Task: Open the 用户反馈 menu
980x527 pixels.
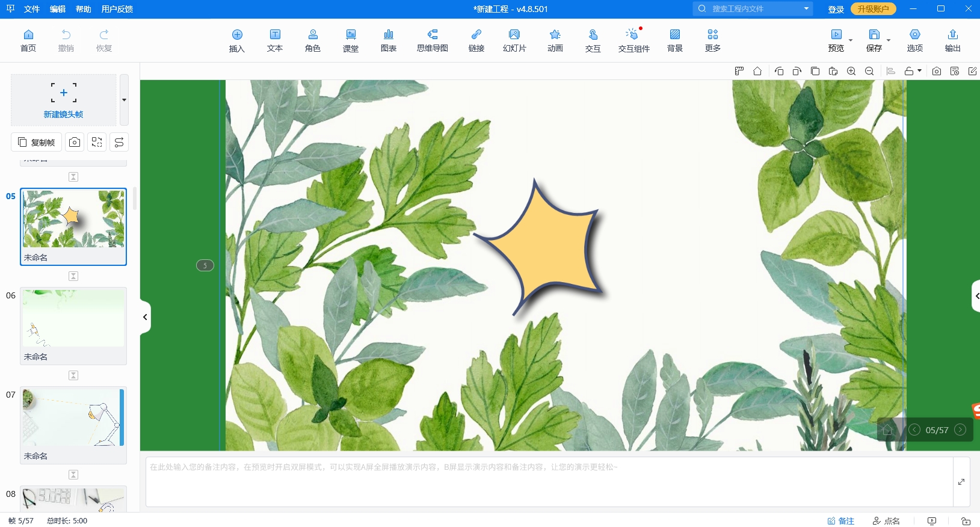Action: click(117, 9)
